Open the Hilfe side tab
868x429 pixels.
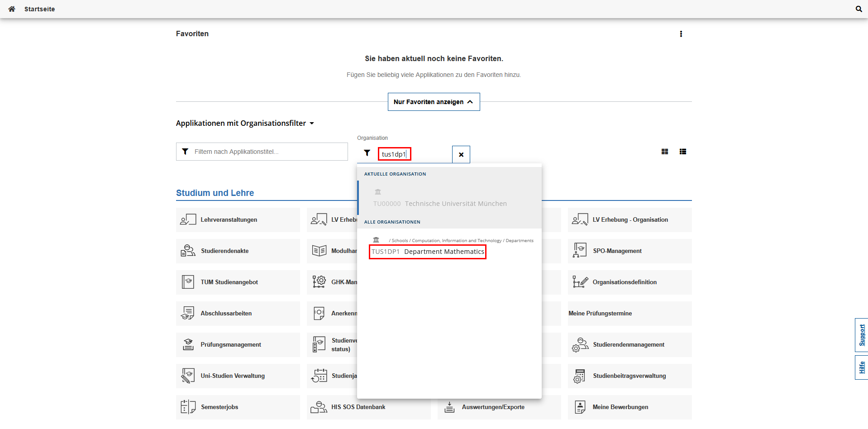pyautogui.click(x=861, y=367)
